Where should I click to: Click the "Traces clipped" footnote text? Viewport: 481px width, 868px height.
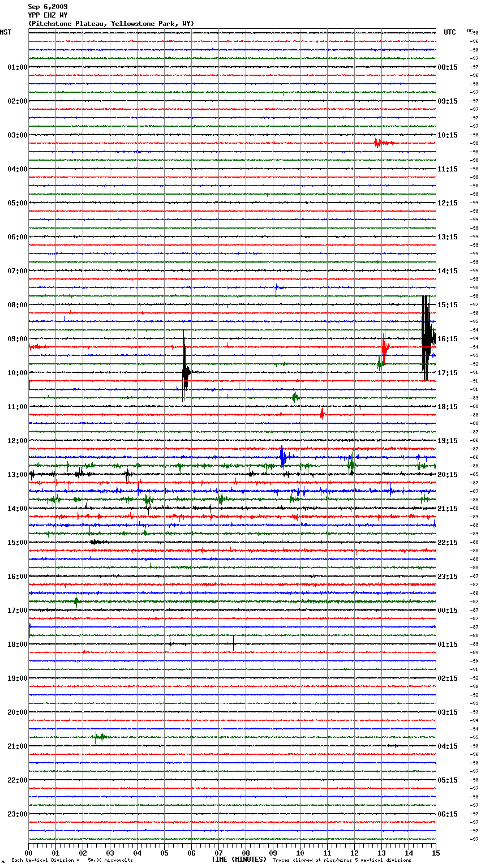(342, 861)
